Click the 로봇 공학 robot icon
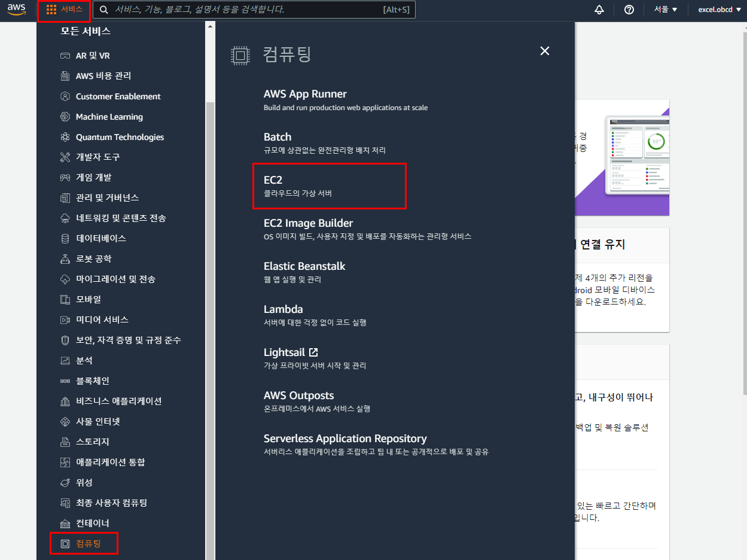 point(65,259)
